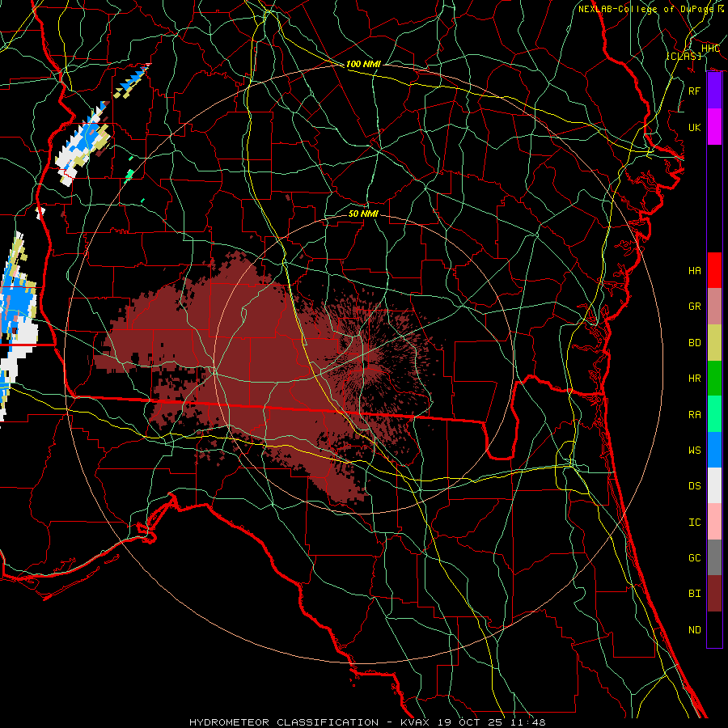Click the 'WS' legend label

click(694, 450)
